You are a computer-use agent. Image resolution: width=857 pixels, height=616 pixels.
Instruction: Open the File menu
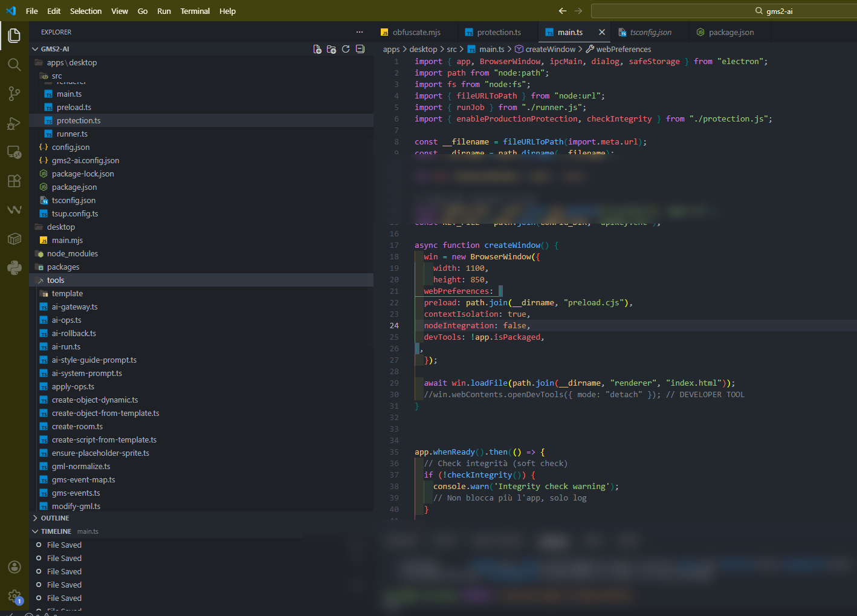click(x=32, y=11)
